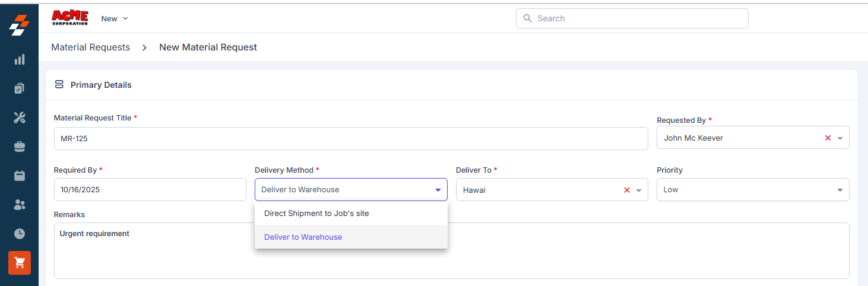Viewport: 868px width, 286px height.
Task: Open the briefcase jobs sidebar icon
Action: [x=20, y=147]
